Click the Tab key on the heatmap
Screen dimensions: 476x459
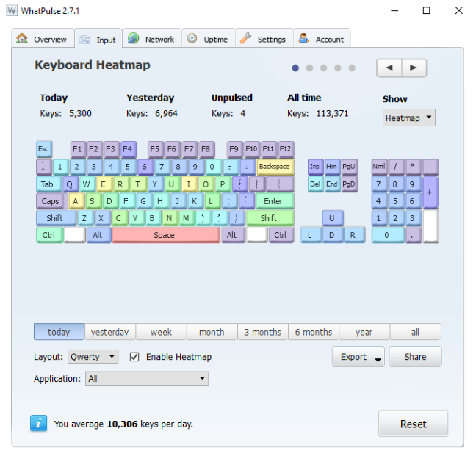(x=49, y=184)
